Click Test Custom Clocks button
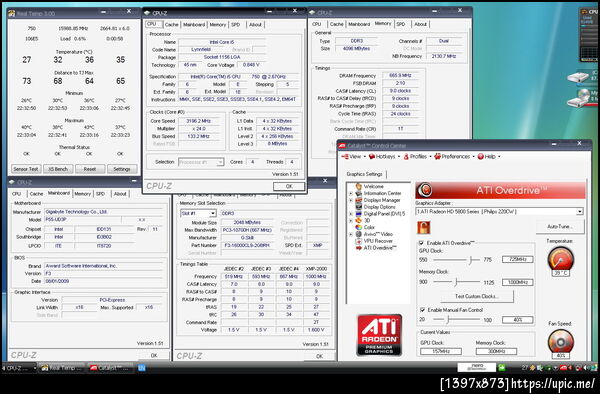 (477, 296)
